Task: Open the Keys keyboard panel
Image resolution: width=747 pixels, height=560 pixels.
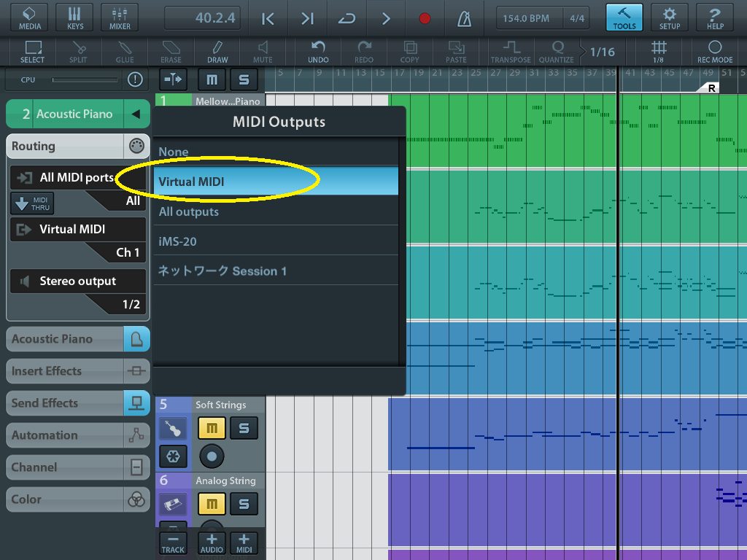Action: [x=75, y=18]
